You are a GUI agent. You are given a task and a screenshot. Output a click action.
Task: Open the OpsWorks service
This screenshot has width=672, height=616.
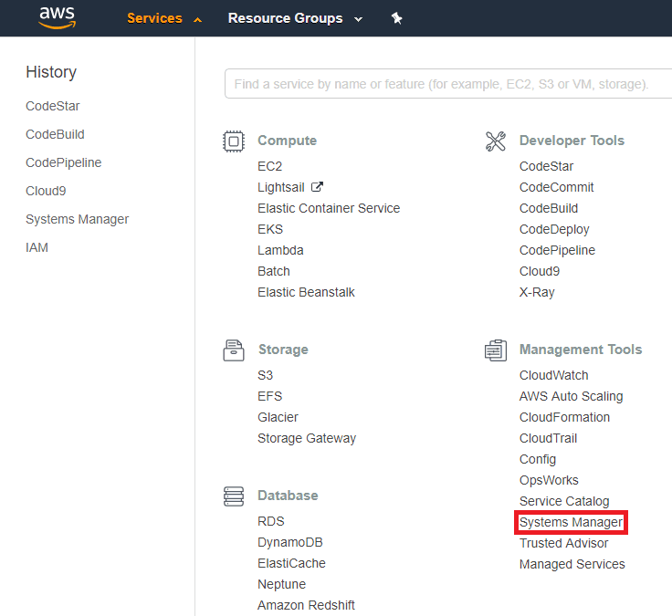coord(549,480)
